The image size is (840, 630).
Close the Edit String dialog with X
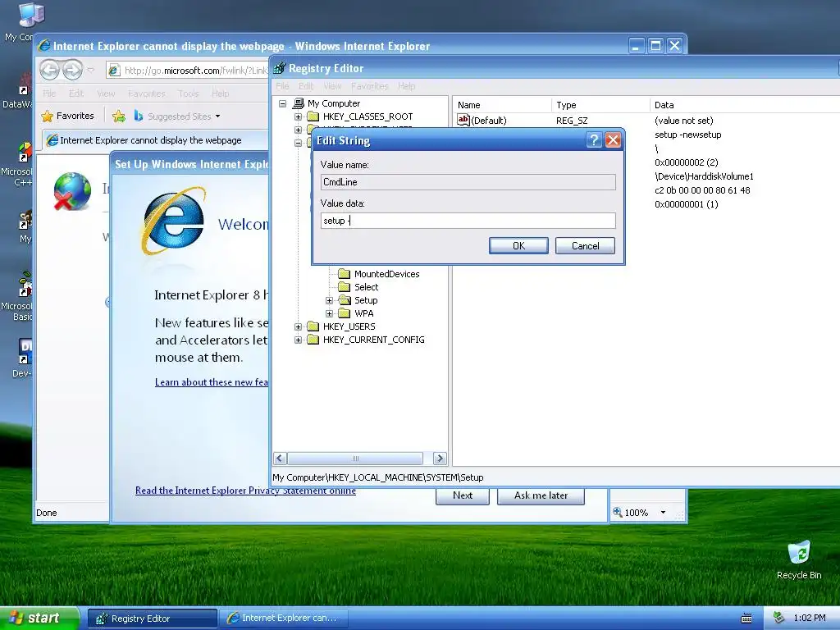point(613,140)
